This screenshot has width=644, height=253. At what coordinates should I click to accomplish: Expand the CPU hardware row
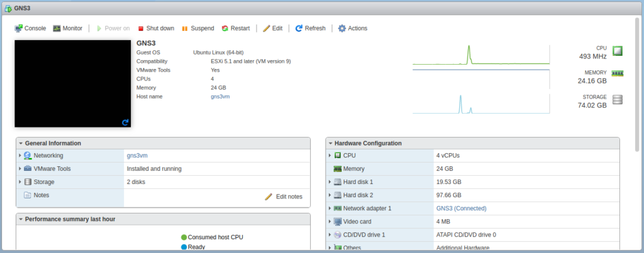pos(330,155)
